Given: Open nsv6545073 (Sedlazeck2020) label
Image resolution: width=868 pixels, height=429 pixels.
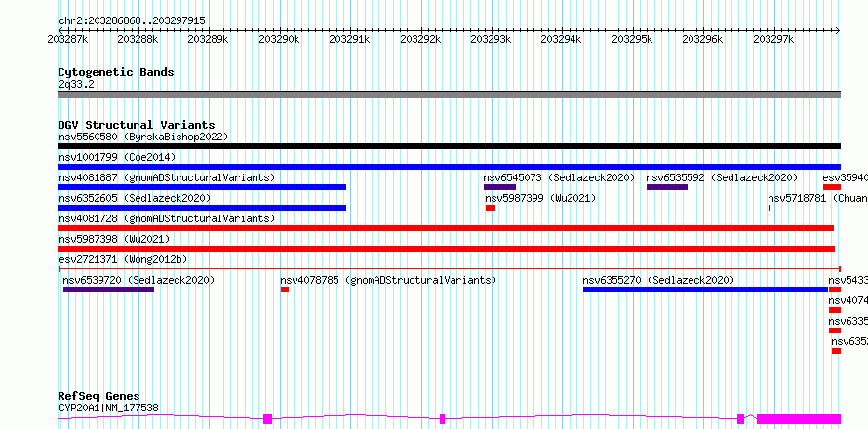Looking at the screenshot, I should coord(559,177).
